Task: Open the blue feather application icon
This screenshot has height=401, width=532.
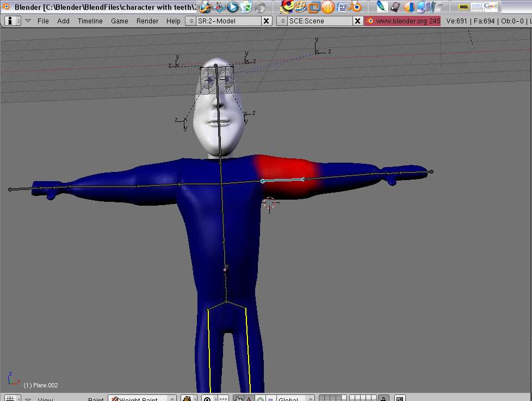Action: click(x=382, y=7)
